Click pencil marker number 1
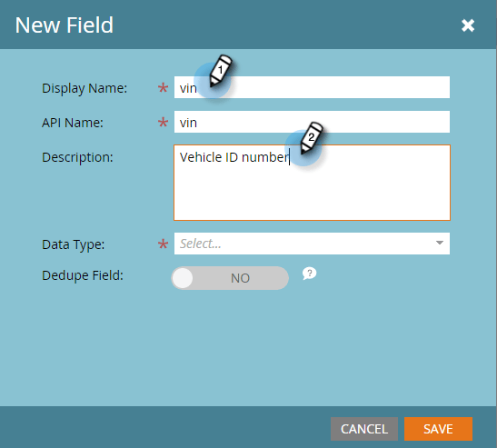 click(221, 70)
